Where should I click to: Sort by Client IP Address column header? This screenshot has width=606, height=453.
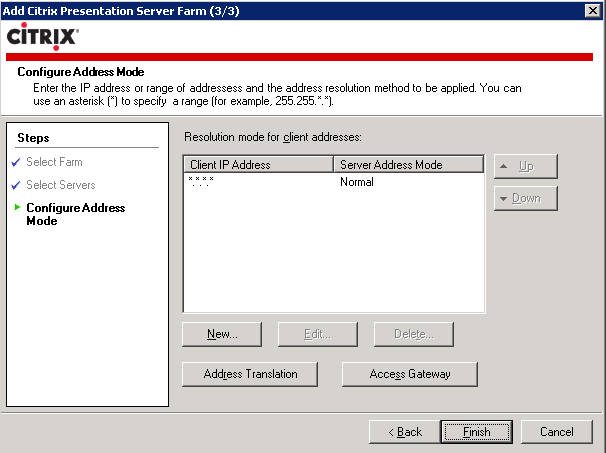pyautogui.click(x=258, y=165)
